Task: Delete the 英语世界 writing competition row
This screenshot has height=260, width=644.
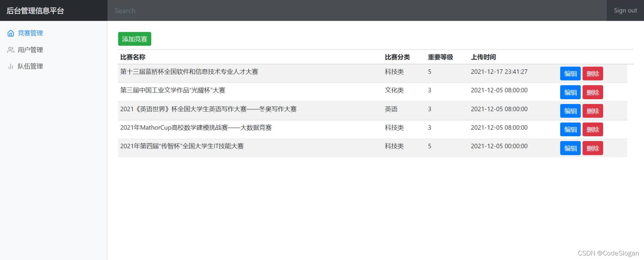Action: click(x=593, y=111)
